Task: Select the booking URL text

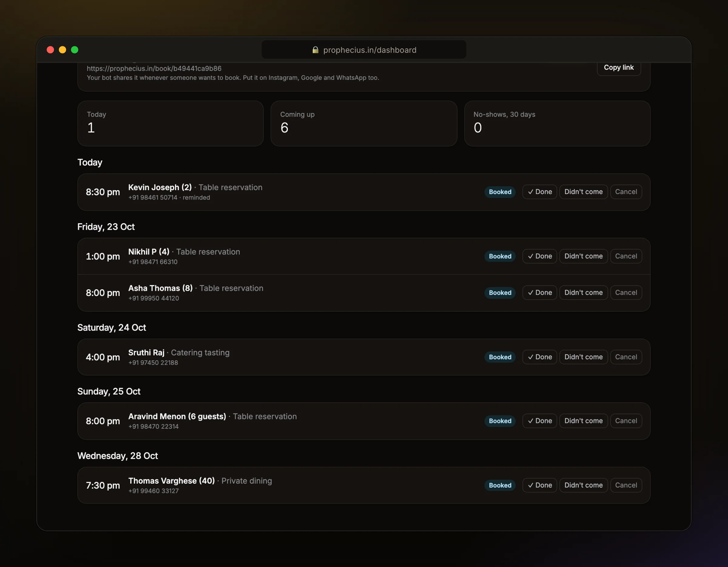Action: pyautogui.click(x=154, y=68)
